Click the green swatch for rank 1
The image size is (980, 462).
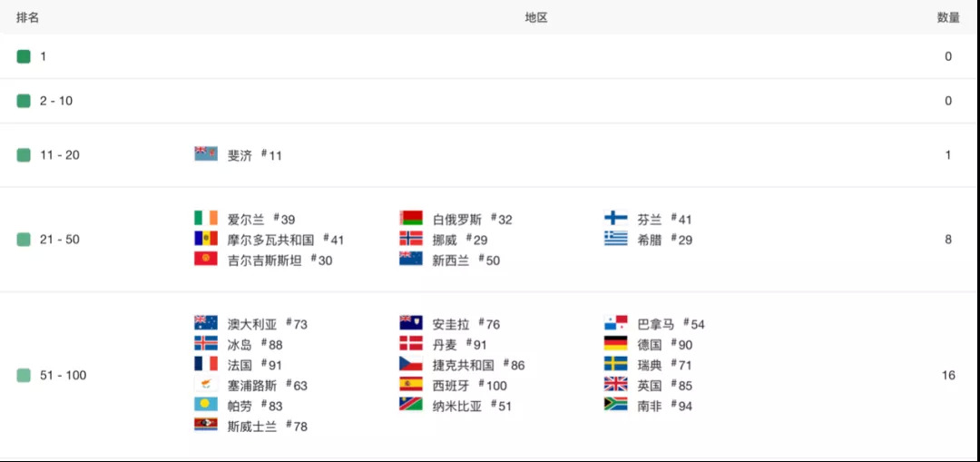pos(24,56)
